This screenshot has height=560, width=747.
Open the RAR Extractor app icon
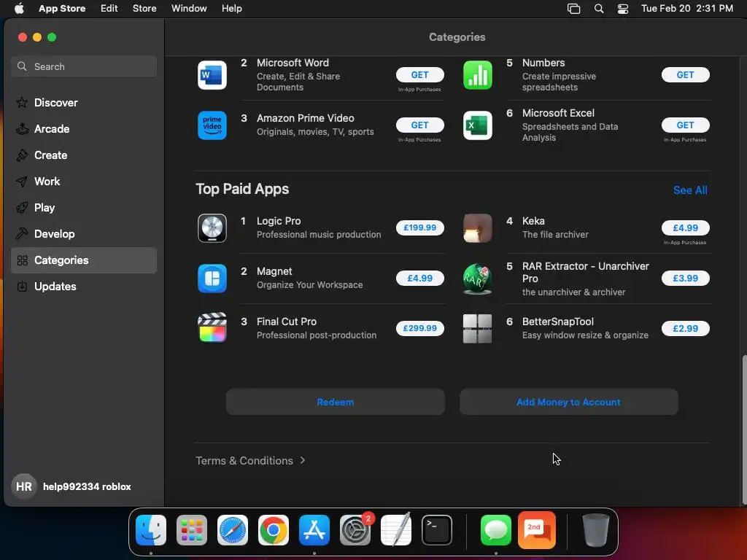click(x=477, y=279)
